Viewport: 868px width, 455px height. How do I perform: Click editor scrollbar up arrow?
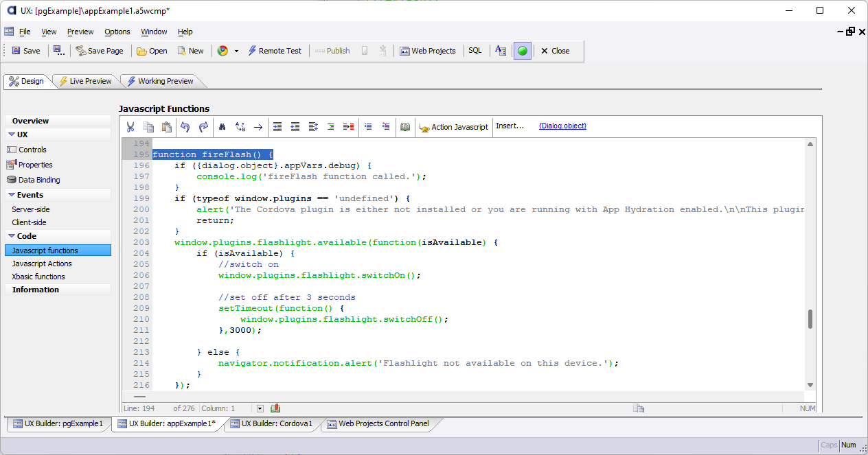810,144
